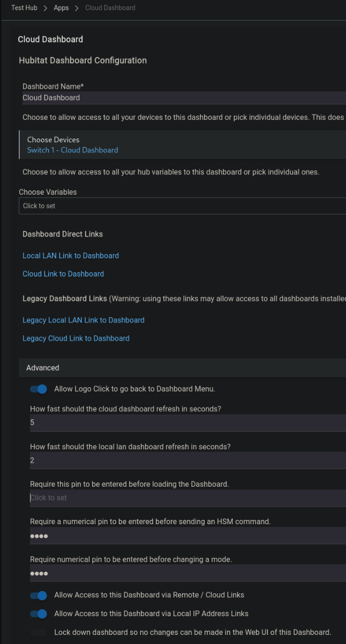This screenshot has width=346, height=644.
Task: Open the Legacy Cloud Link to Dashboard
Action: point(76,338)
